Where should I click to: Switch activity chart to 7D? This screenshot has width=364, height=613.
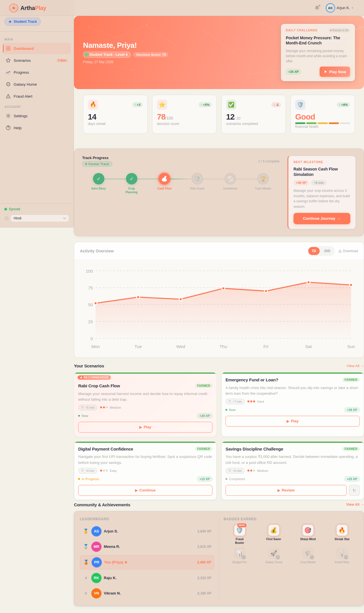coord(314,251)
